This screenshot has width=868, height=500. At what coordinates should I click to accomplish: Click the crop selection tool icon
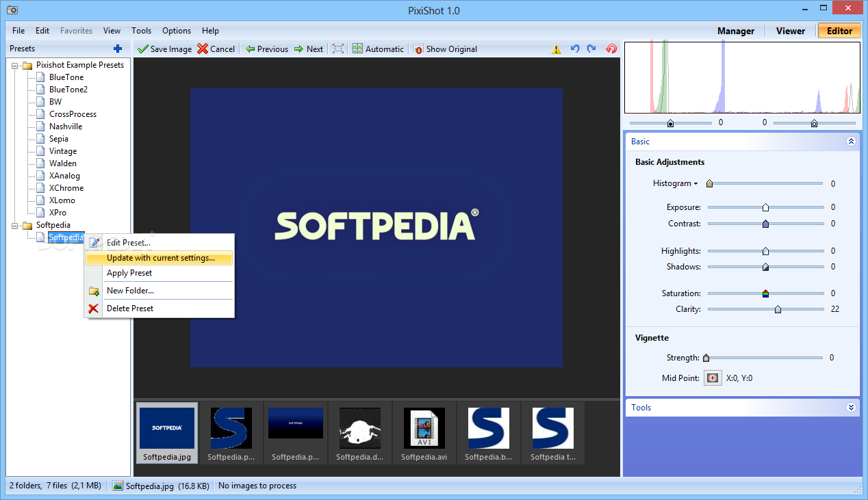[338, 49]
